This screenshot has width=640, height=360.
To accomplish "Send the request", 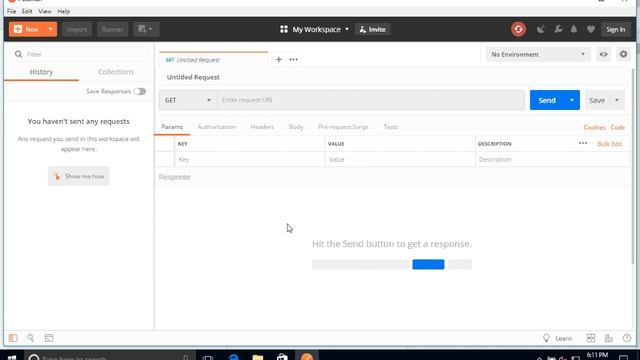I will tap(547, 100).
